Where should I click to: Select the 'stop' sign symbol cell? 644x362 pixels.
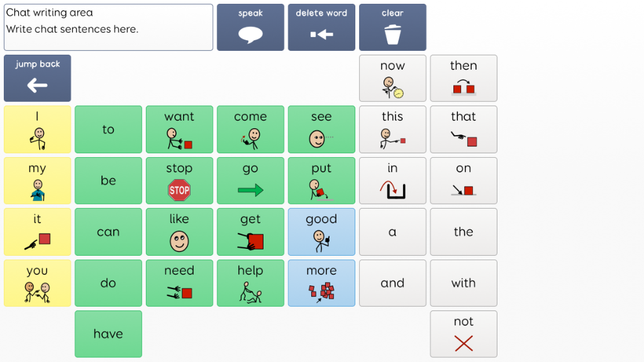[x=179, y=180]
